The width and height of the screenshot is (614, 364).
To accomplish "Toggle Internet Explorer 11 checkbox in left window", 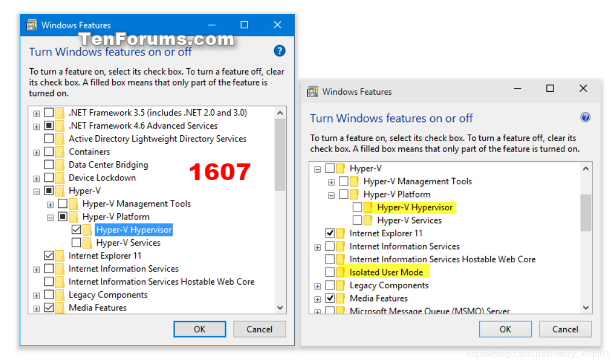I will click(x=49, y=255).
